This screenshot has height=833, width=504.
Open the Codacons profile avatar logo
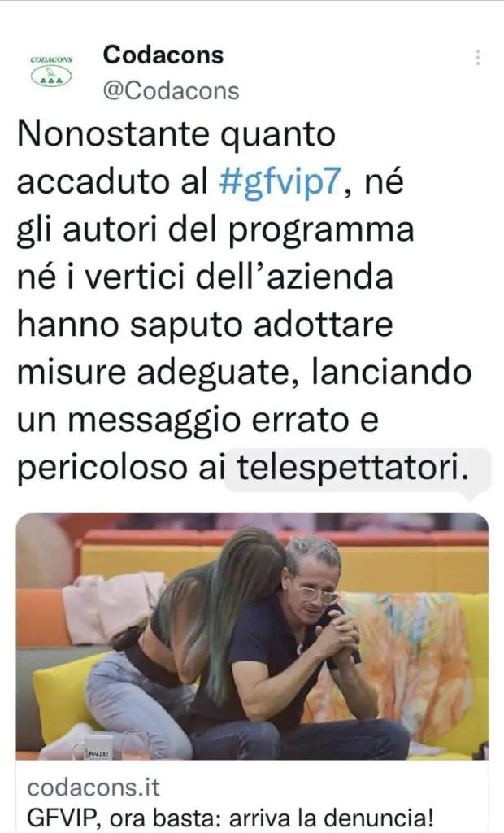(x=51, y=70)
